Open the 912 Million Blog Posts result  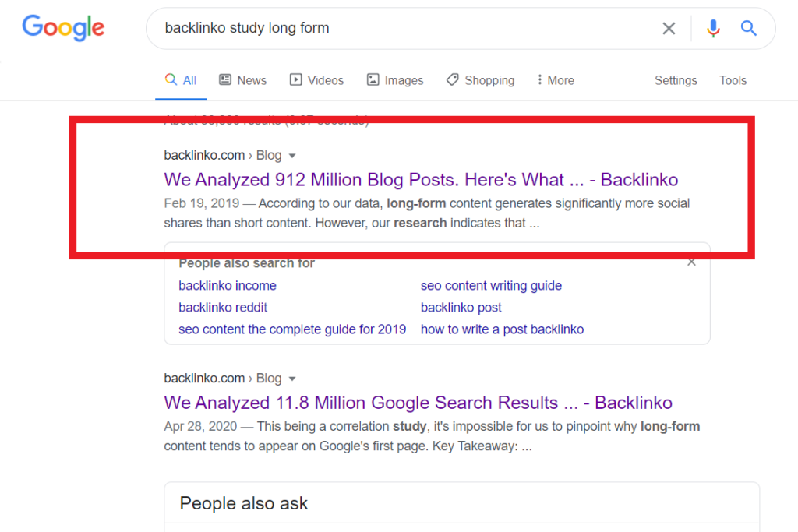pyautogui.click(x=421, y=180)
